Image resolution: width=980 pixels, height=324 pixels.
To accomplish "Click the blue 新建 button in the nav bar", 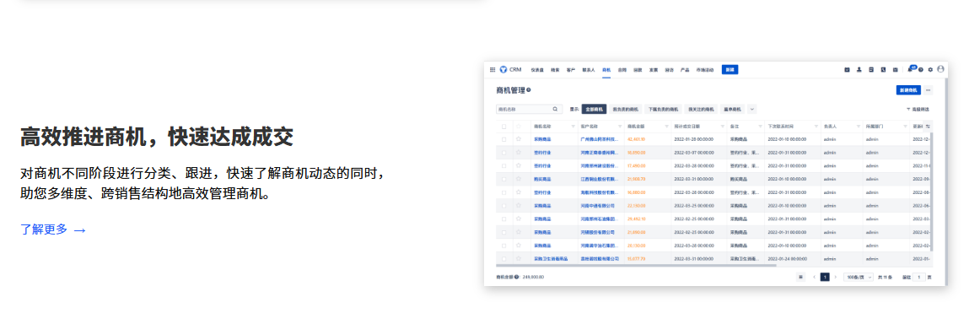I will tap(730, 69).
